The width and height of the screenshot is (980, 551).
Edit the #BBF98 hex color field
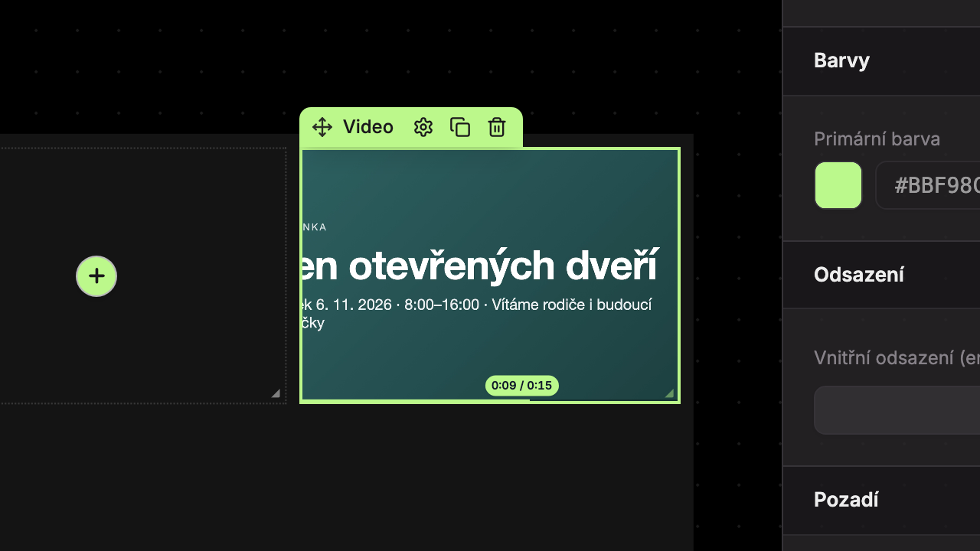click(928, 185)
